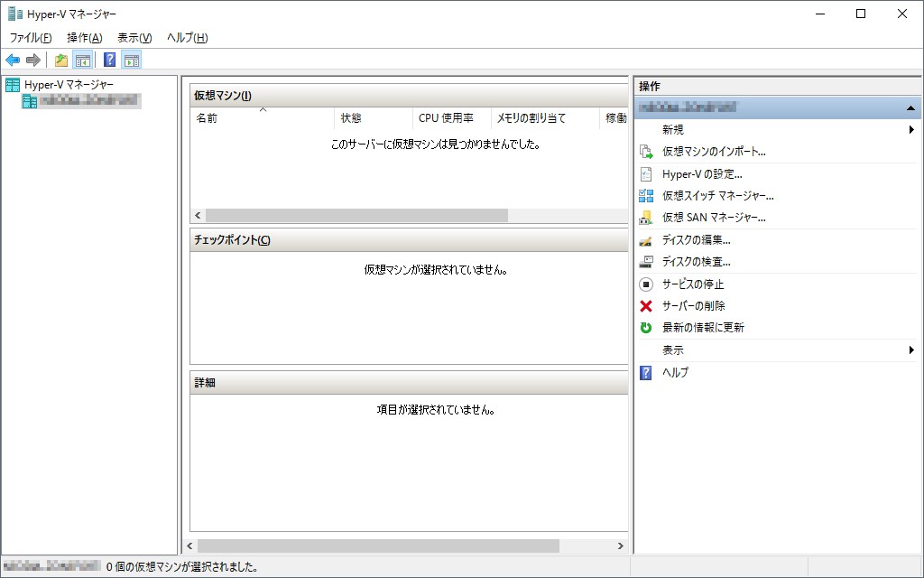Click the green refresh 最新の情報に更新 icon
924x578 pixels.
(x=646, y=328)
